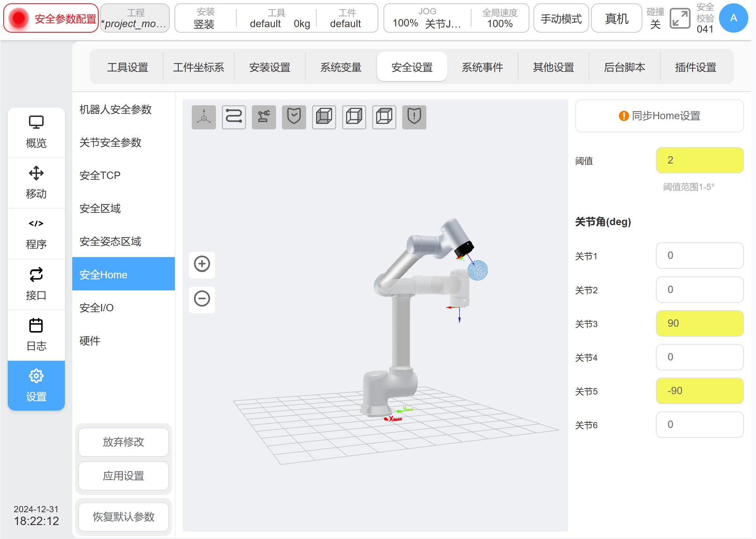Switch to the 工具设置 tab
Screen dimensions: 756x539
127,67
